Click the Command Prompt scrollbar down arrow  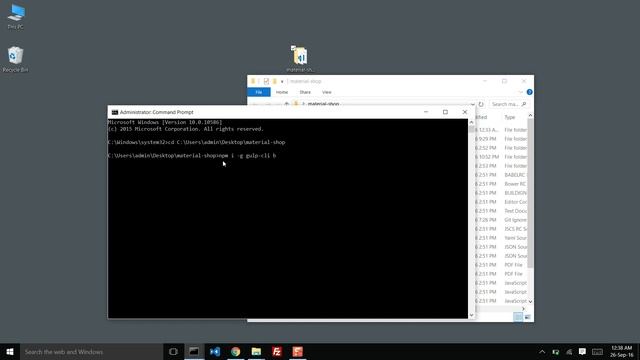[x=471, y=315]
